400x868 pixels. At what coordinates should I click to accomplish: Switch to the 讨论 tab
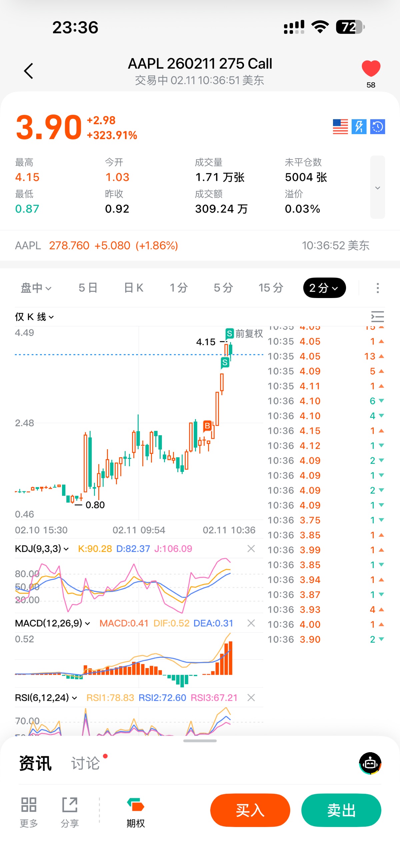[86, 763]
